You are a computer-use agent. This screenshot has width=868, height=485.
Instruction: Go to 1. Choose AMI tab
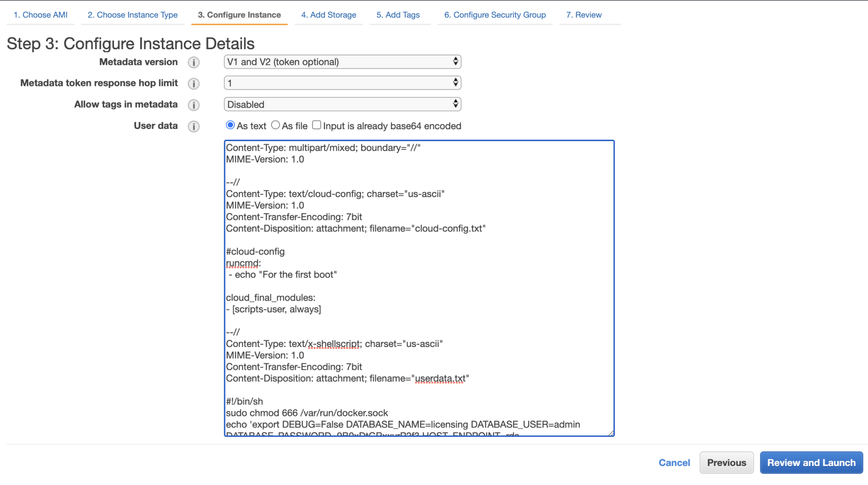tap(41, 15)
